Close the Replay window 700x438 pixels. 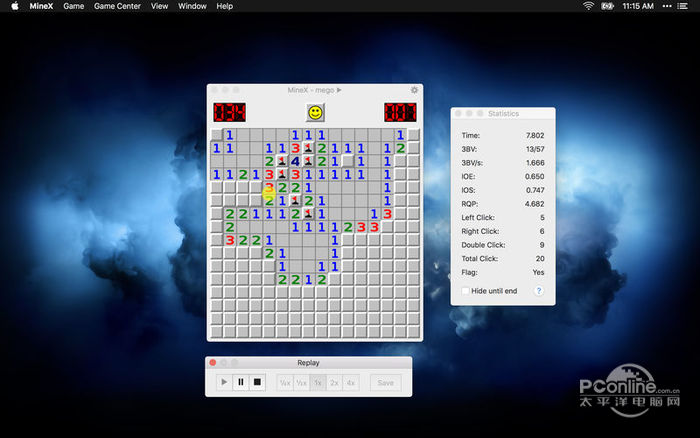click(213, 363)
